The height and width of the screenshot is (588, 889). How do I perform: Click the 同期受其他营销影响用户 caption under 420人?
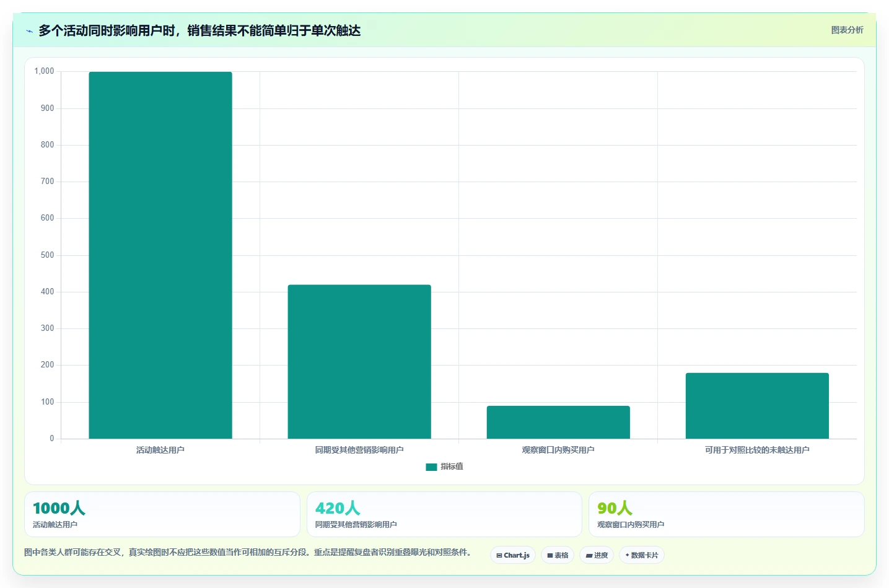point(356,525)
